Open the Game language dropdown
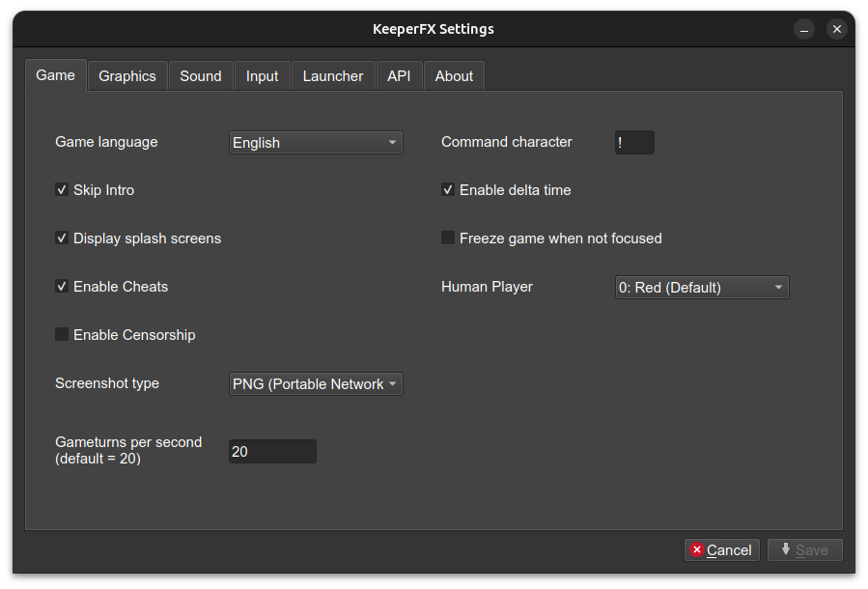The image size is (868, 589). 316,143
